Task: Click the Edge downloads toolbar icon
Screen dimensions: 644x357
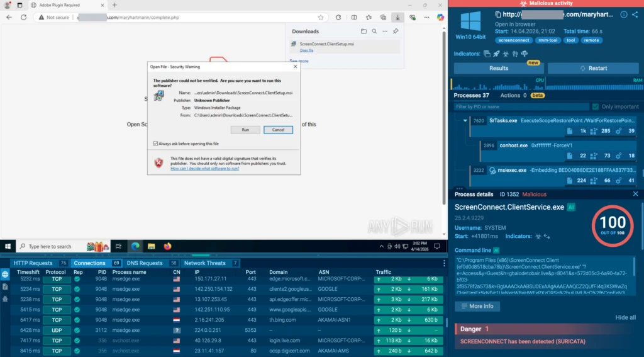Action: (x=397, y=17)
